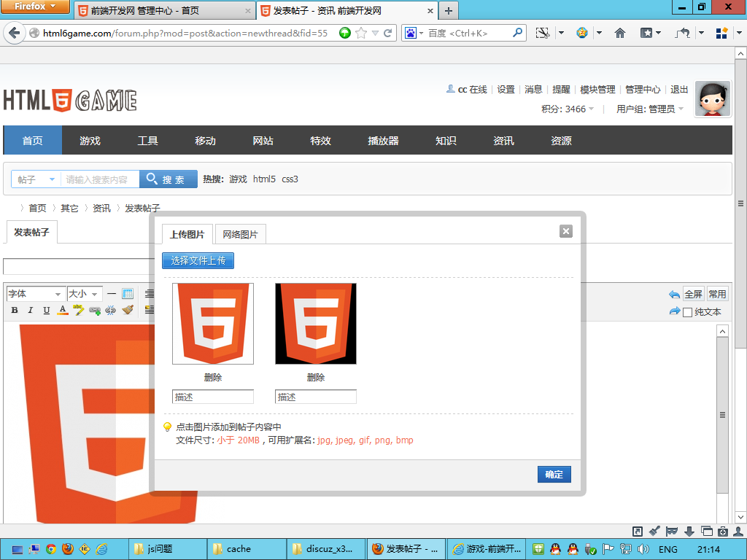The height and width of the screenshot is (560, 747).
Task: Tick the 纯文本 plain text checkbox
Action: point(687,312)
